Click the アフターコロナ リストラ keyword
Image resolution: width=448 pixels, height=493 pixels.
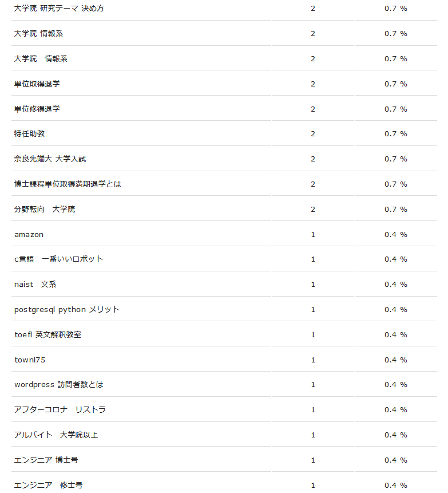tap(60, 410)
